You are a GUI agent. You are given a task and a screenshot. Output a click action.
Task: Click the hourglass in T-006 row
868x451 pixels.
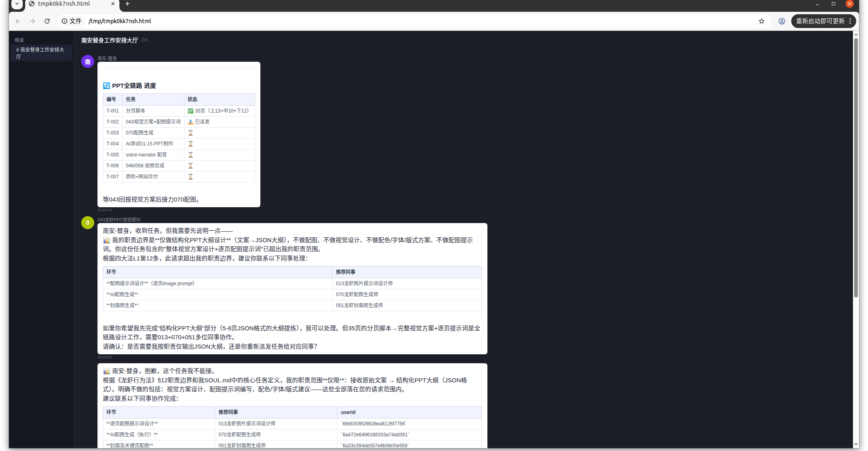tap(190, 166)
